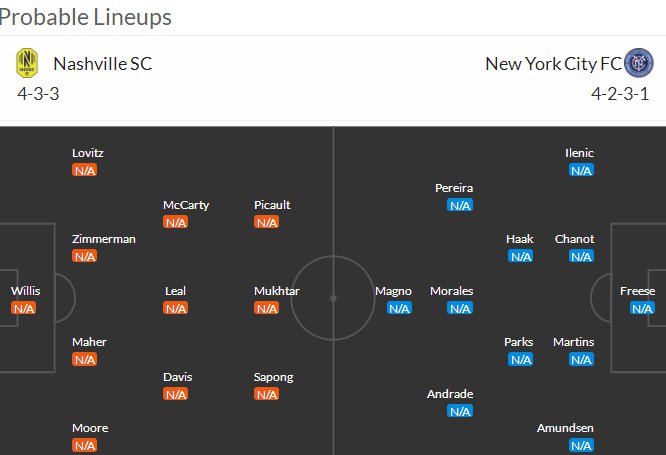Click the N/A rating under Andrade
The image size is (666, 455).
(460, 411)
